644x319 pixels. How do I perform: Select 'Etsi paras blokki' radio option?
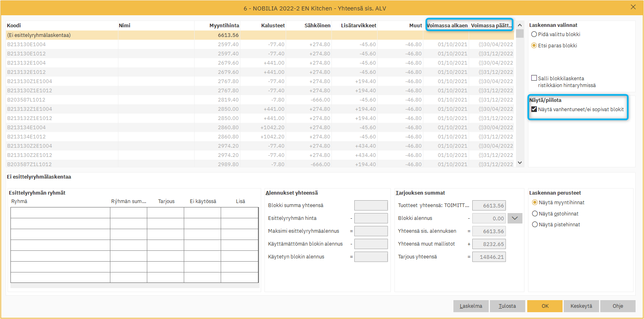pos(534,46)
